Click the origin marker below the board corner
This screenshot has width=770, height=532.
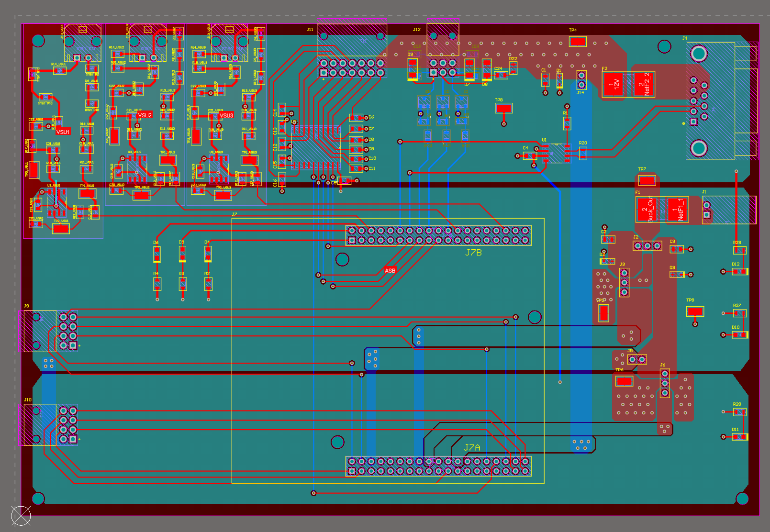pos(21,516)
